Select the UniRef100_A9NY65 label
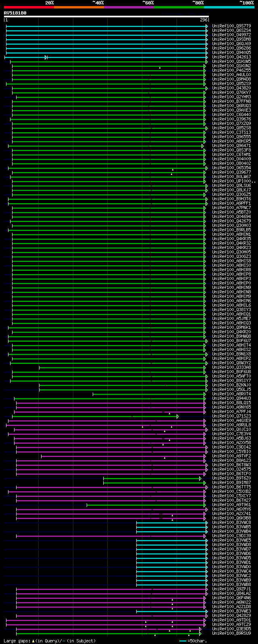Image resolution: width=258 pixels, height=644 pixels. pos(231,407)
